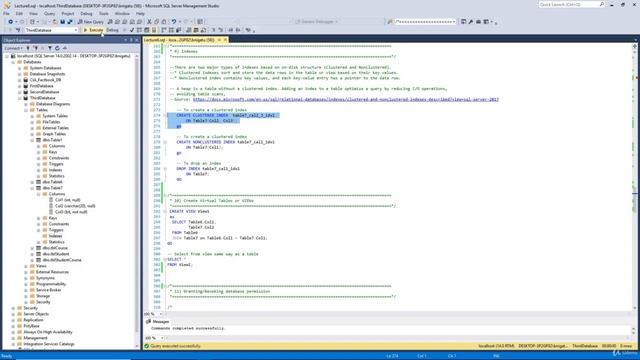This screenshot has width=640, height=360.
Task: Select Col2 (varchar(20), null) column
Action: [75, 206]
